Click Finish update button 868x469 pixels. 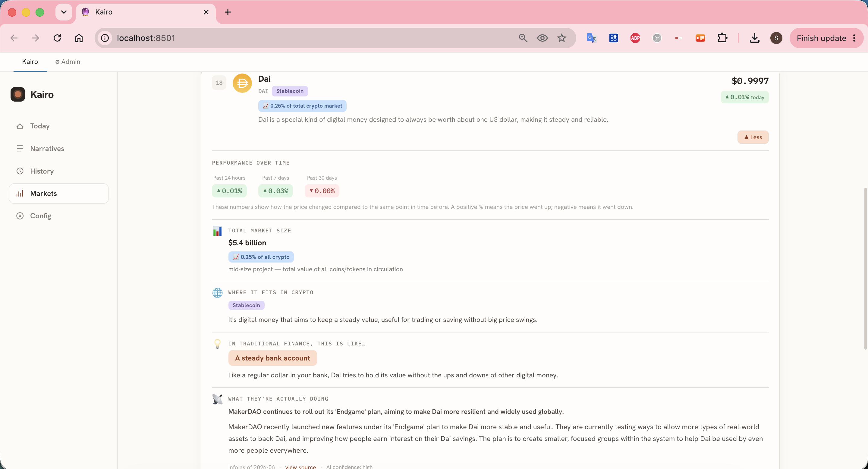click(821, 38)
